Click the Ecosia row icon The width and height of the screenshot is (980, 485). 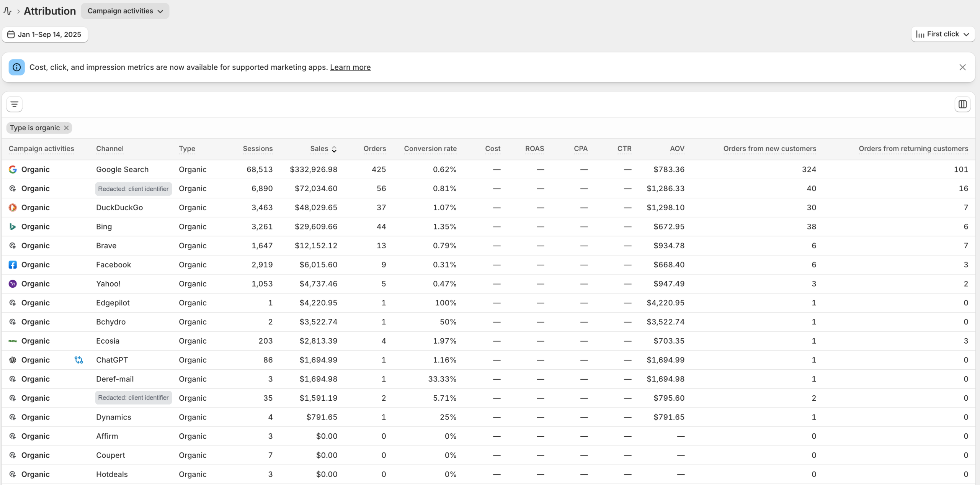point(13,341)
